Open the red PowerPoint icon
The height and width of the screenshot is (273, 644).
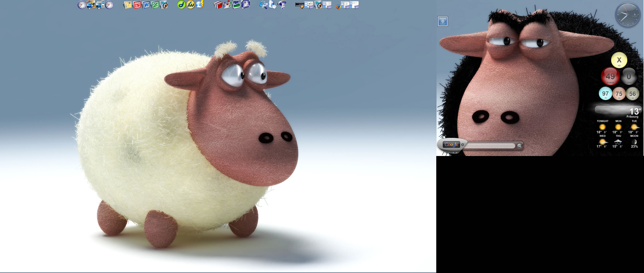point(137,5)
